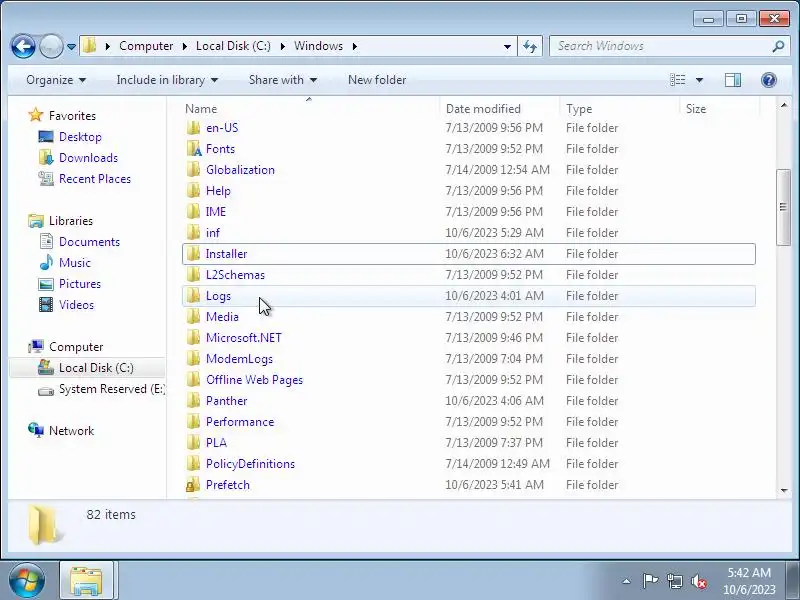
Task: Select the Globalization folder icon
Action: 193,169
